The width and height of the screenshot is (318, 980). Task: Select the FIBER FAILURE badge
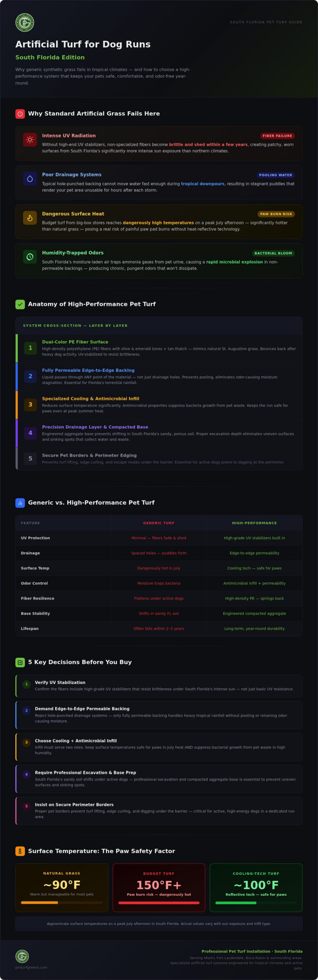[277, 136]
